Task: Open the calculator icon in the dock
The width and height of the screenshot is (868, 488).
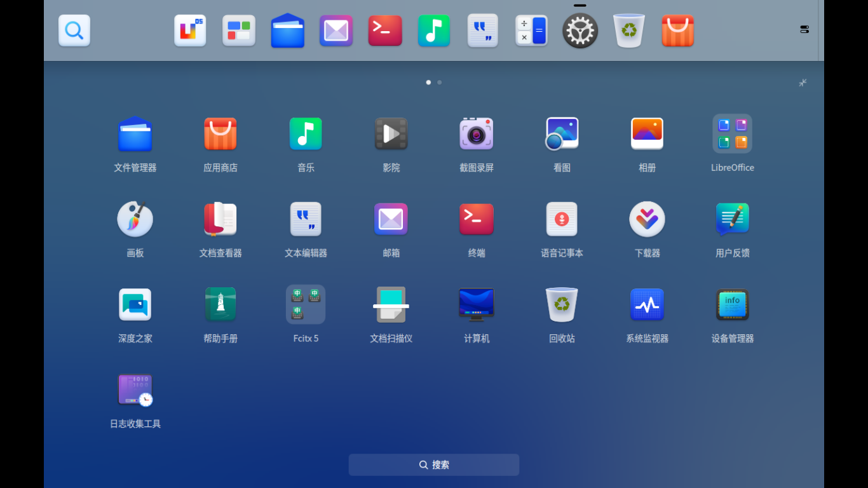Action: click(x=531, y=30)
